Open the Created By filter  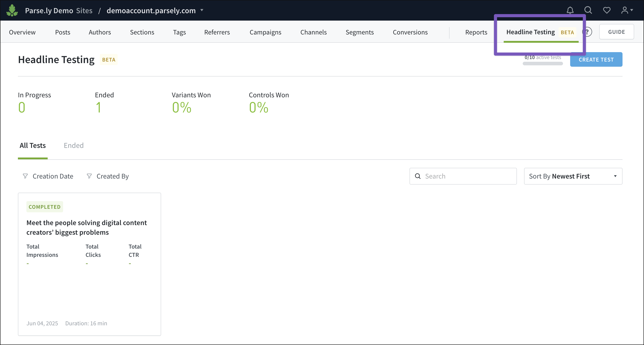pyautogui.click(x=108, y=176)
